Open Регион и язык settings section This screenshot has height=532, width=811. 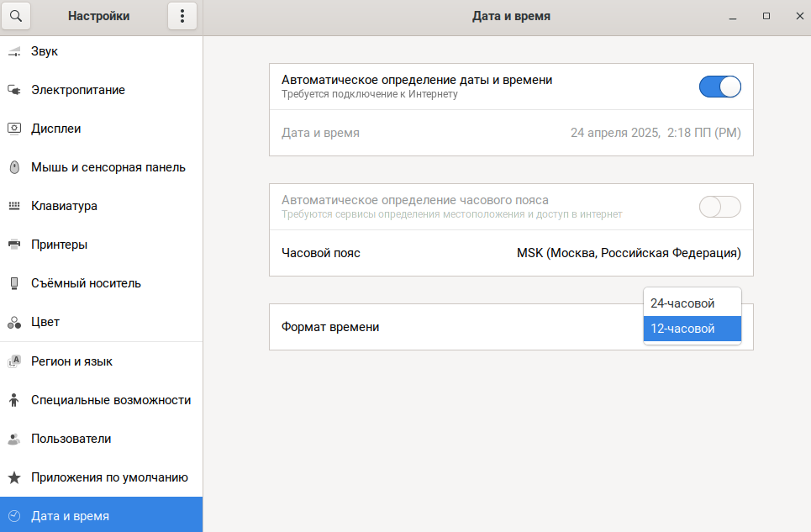pyautogui.click(x=71, y=361)
